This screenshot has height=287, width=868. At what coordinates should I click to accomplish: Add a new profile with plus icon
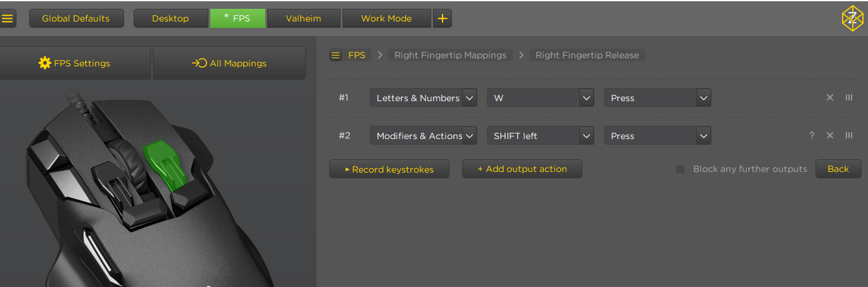[x=442, y=18]
